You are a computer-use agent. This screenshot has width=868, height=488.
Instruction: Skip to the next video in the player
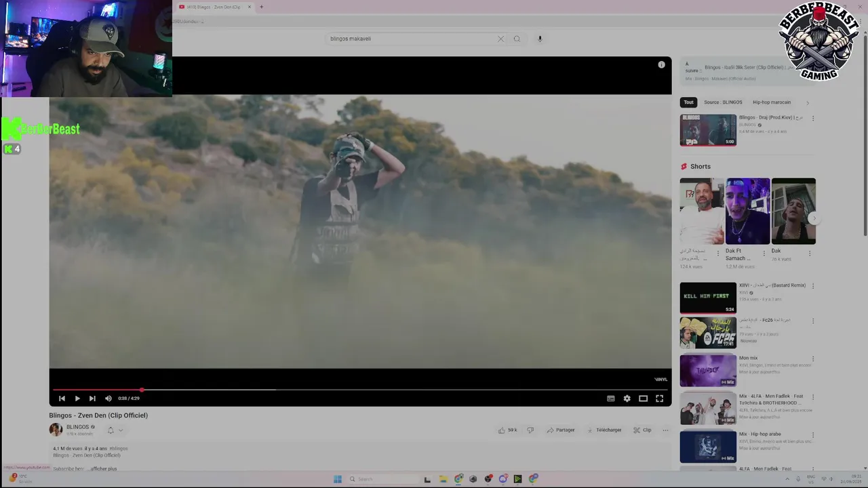92,399
